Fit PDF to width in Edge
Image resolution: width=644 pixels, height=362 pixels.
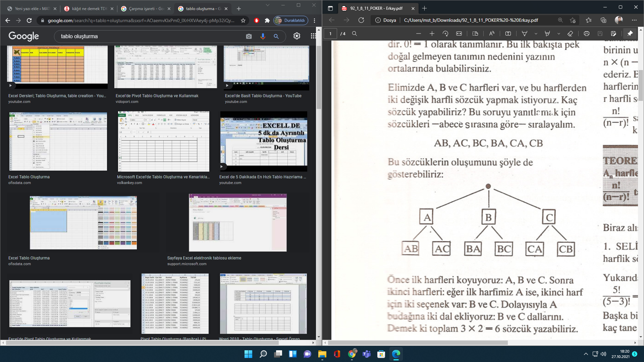459,34
